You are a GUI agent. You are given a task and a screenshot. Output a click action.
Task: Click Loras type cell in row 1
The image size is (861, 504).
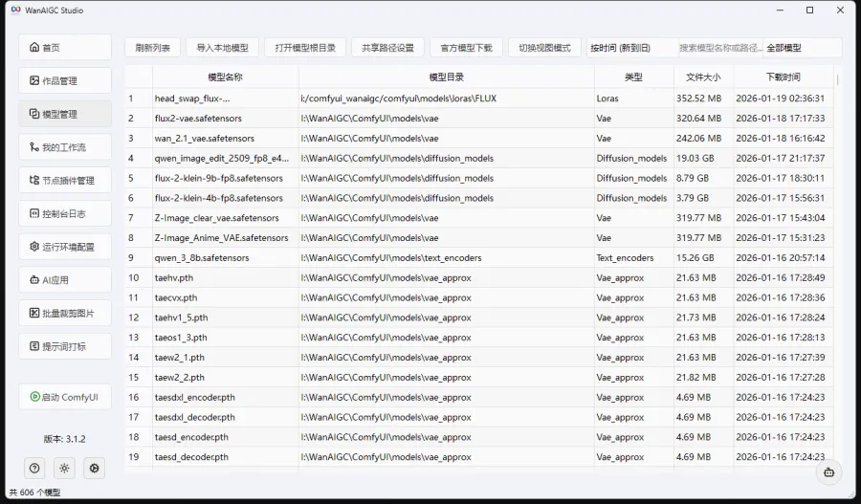coord(633,99)
